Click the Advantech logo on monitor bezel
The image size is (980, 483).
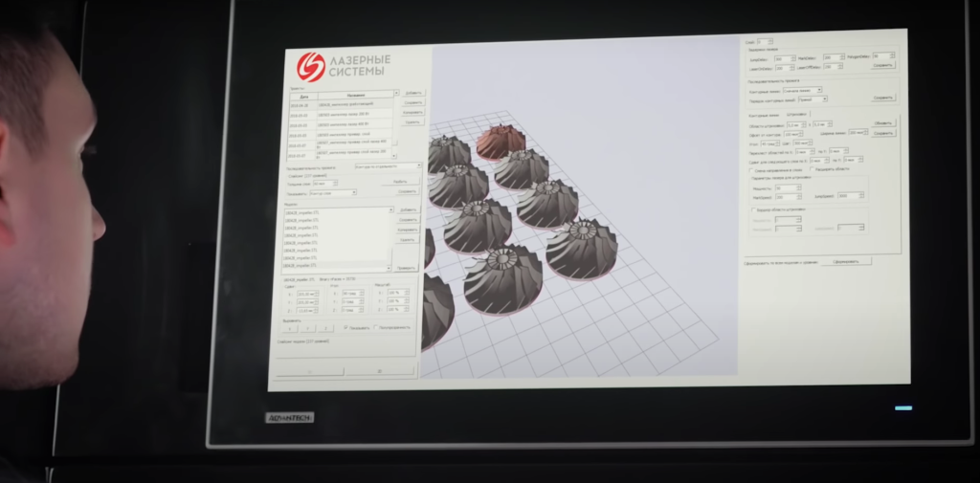click(289, 417)
